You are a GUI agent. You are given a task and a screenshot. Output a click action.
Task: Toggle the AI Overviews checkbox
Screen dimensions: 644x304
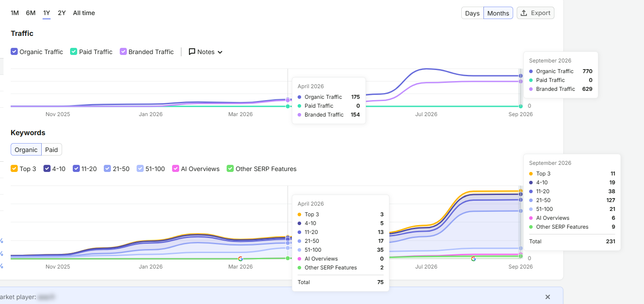click(176, 169)
